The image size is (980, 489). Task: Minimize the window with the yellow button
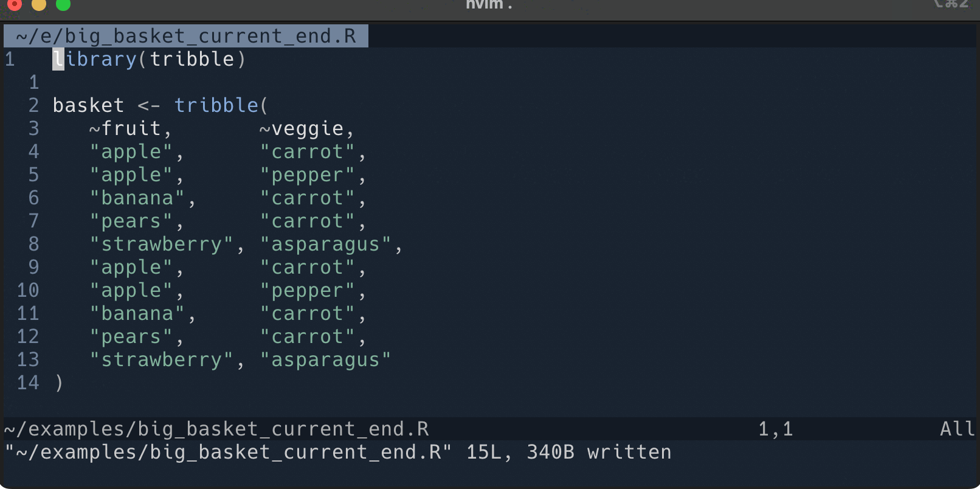tap(39, 4)
